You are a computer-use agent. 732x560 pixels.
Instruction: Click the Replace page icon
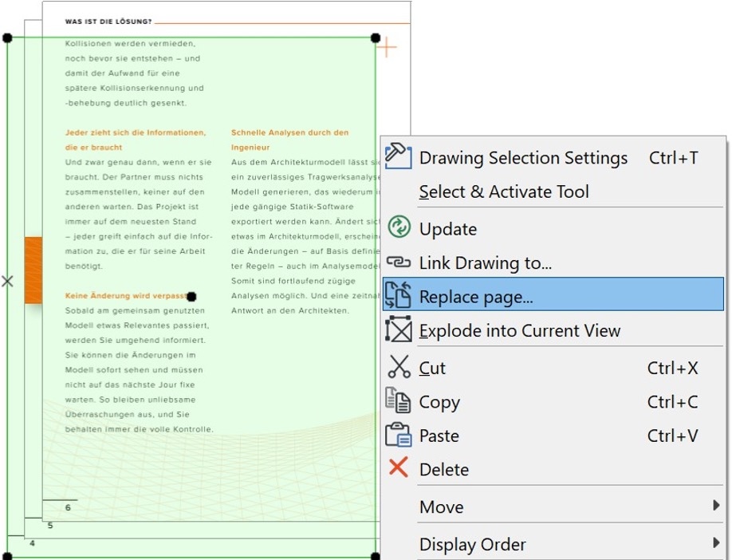click(x=398, y=295)
